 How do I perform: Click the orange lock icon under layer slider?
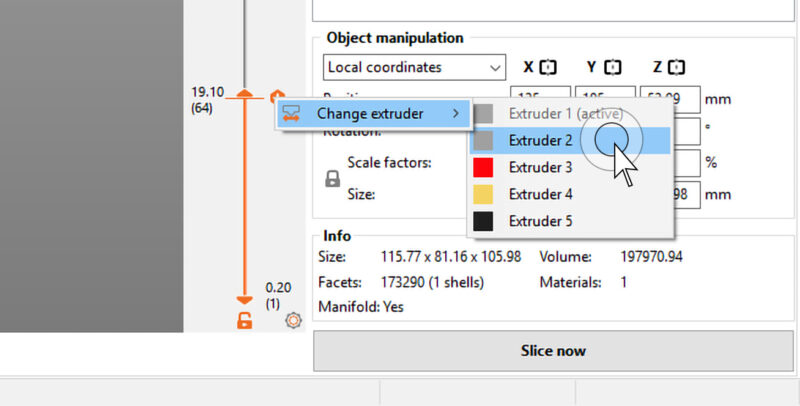click(x=243, y=320)
